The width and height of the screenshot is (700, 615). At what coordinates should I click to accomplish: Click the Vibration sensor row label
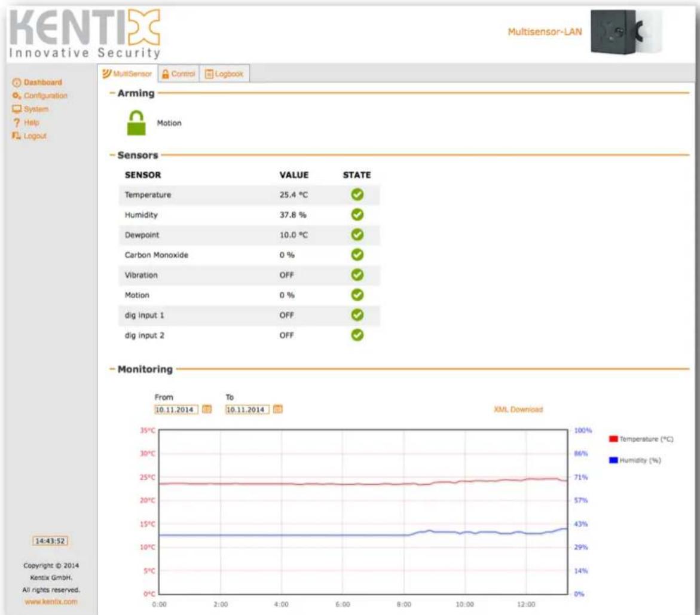coord(141,275)
